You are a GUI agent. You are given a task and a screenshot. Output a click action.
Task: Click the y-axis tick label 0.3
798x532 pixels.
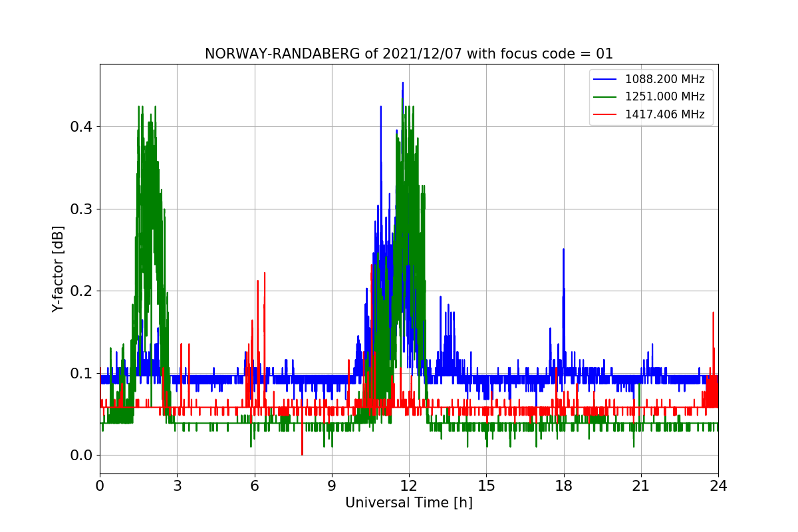click(x=82, y=209)
